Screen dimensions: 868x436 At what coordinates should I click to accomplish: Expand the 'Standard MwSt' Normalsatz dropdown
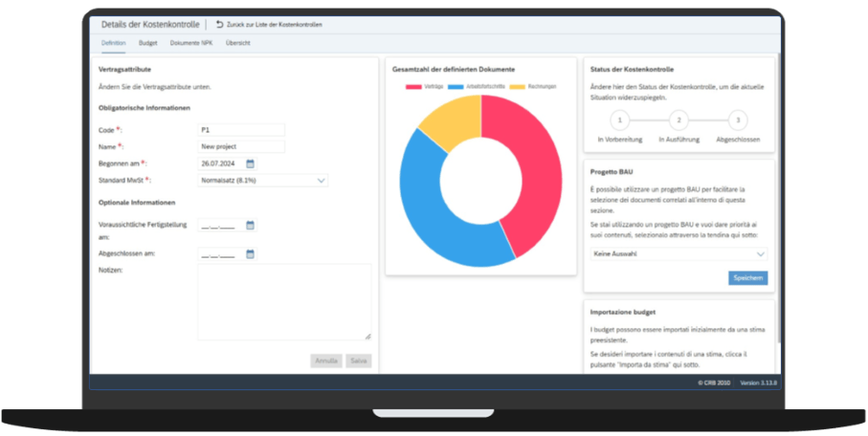pyautogui.click(x=321, y=180)
